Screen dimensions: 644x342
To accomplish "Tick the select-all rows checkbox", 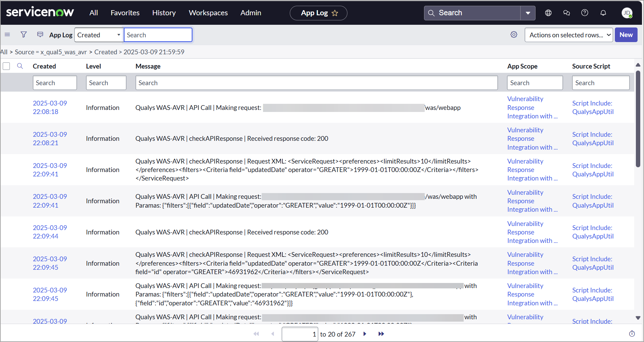I will pos(6,66).
